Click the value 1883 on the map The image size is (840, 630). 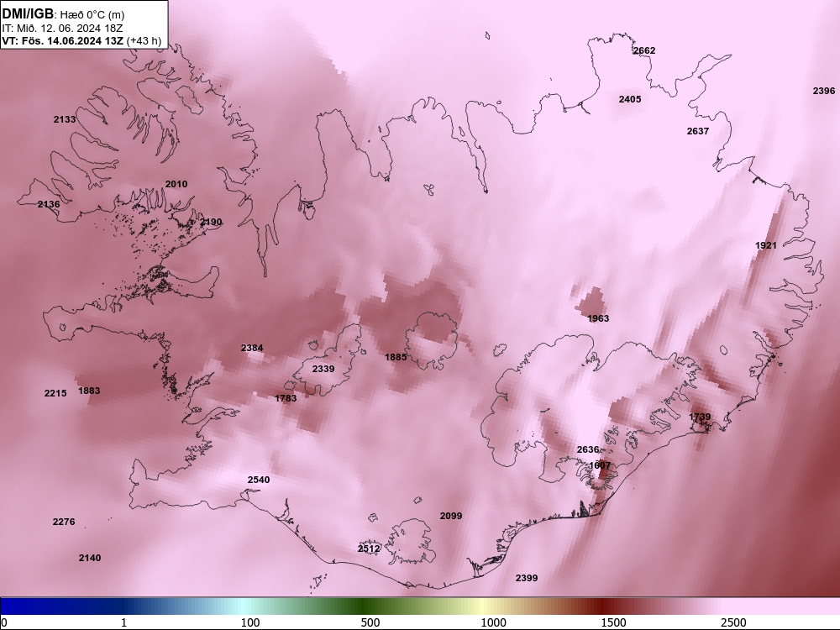(89, 391)
